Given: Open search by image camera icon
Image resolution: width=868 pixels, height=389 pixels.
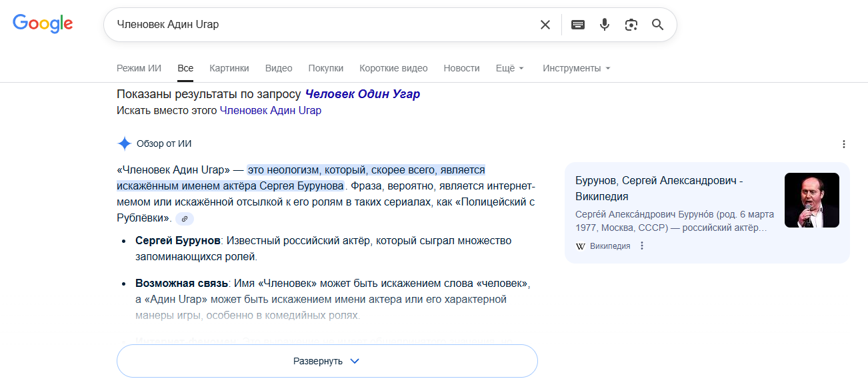Looking at the screenshot, I should pos(631,25).
